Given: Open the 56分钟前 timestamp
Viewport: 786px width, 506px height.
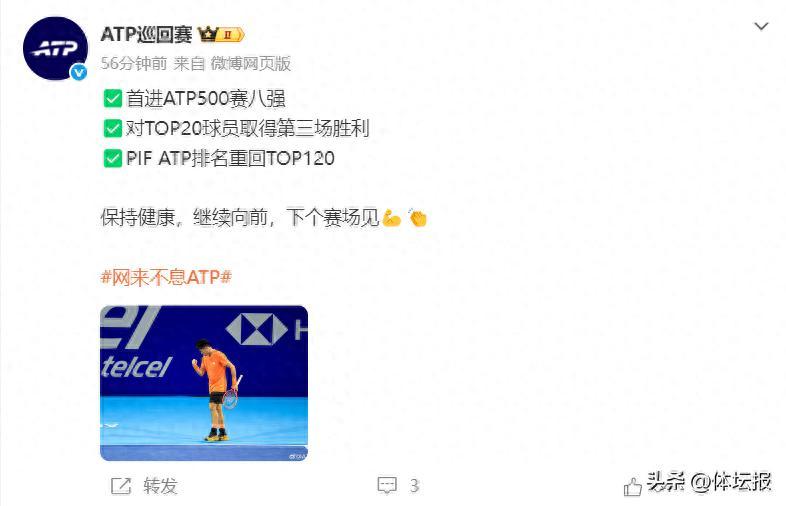Looking at the screenshot, I should click(134, 63).
